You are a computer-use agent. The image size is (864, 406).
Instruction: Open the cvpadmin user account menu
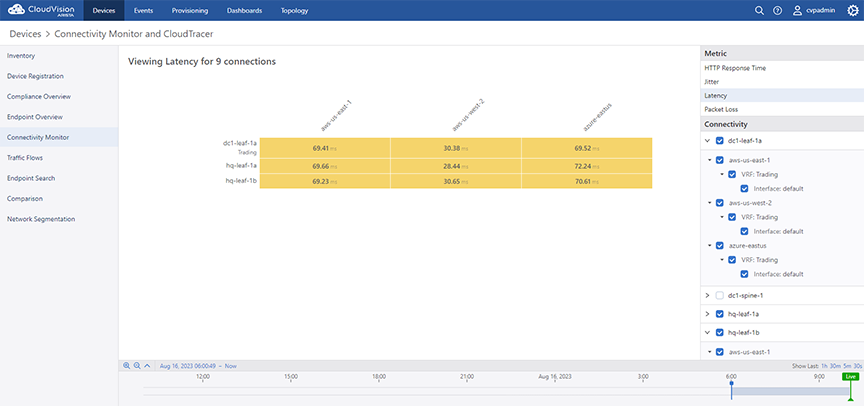pos(815,10)
